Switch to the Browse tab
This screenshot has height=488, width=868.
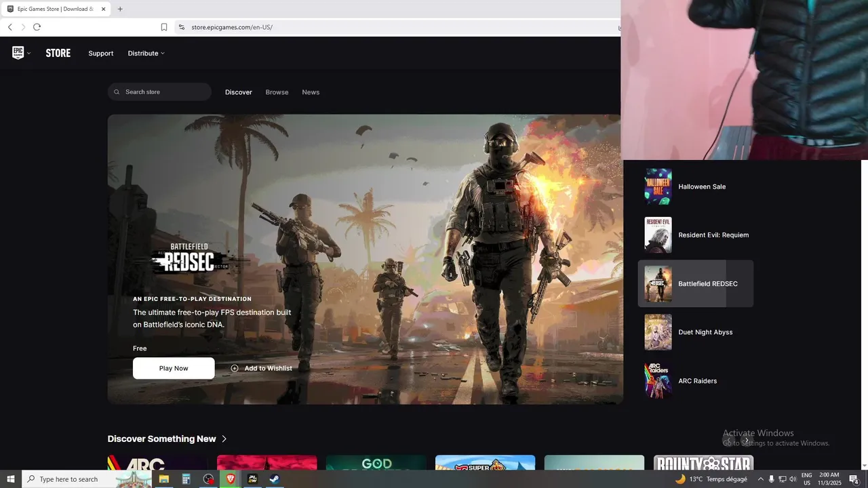(277, 92)
